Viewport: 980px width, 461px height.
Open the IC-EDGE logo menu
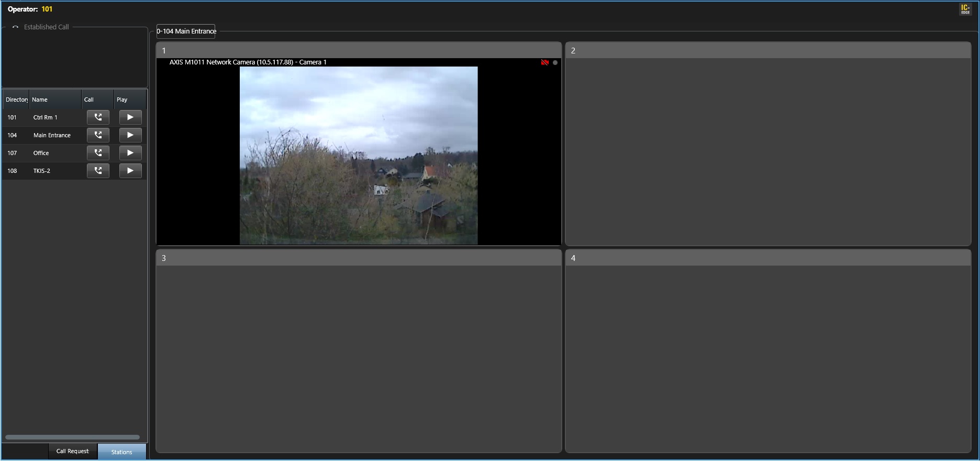[x=965, y=9]
